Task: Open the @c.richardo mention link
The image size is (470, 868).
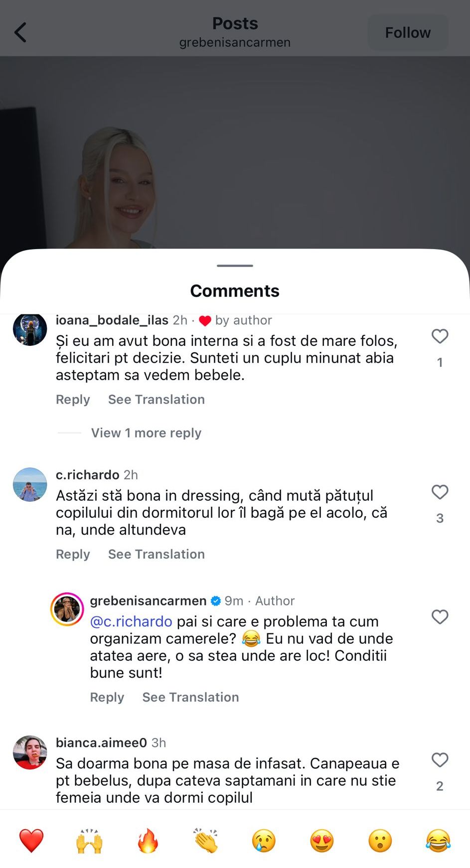Action: pyautogui.click(x=131, y=621)
